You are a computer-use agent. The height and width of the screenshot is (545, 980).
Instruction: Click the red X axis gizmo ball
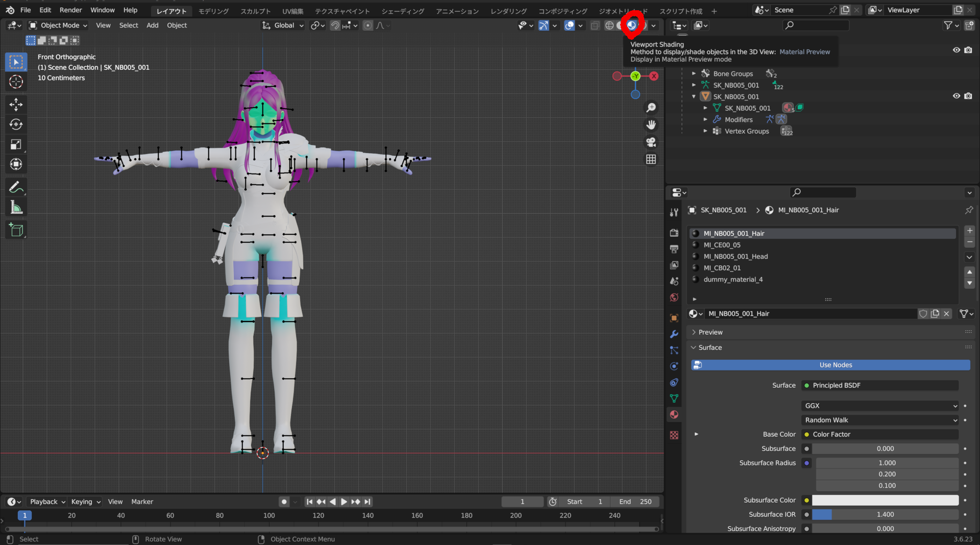tap(654, 76)
